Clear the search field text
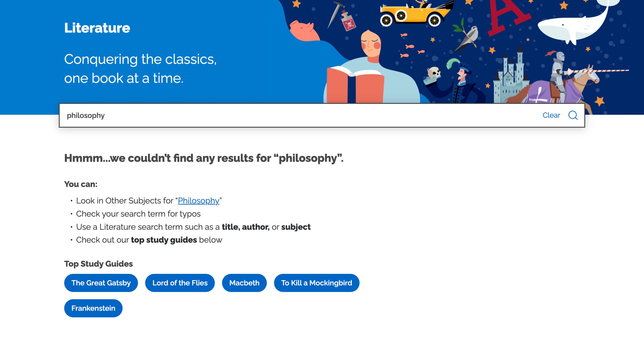644x337 pixels. click(551, 115)
